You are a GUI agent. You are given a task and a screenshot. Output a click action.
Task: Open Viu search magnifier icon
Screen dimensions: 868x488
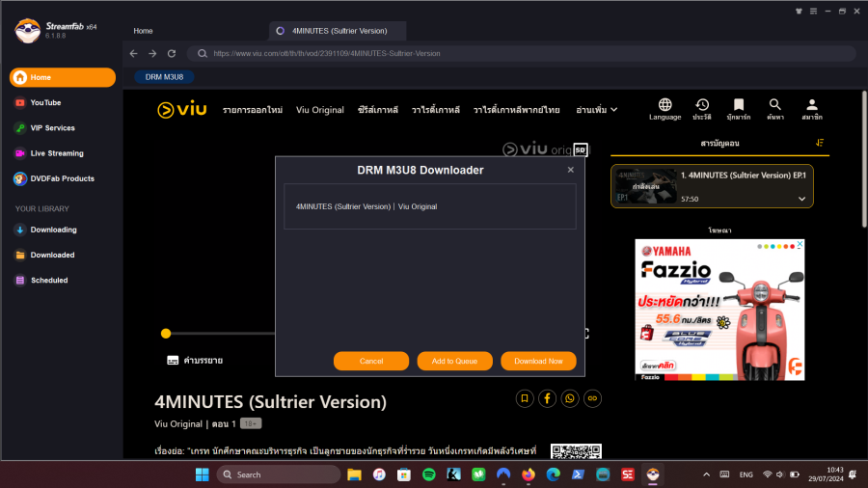775,109
